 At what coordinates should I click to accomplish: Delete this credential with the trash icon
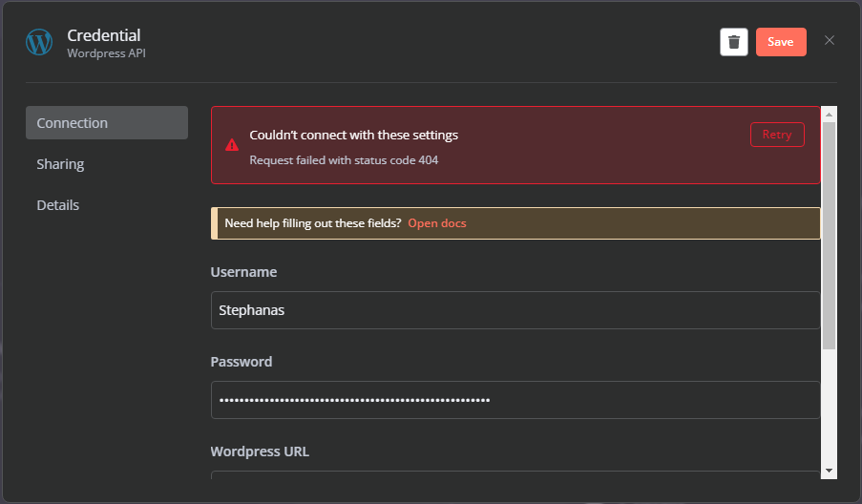[x=733, y=42]
